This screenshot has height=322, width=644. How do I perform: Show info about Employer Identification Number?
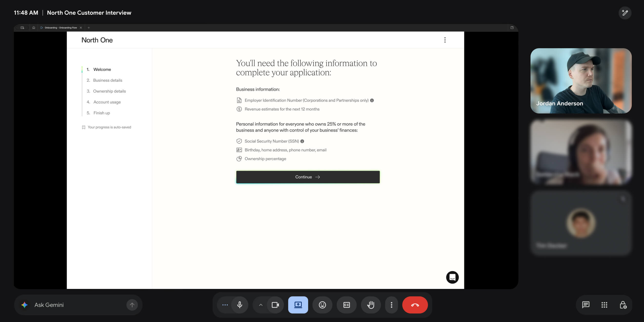pos(372,100)
